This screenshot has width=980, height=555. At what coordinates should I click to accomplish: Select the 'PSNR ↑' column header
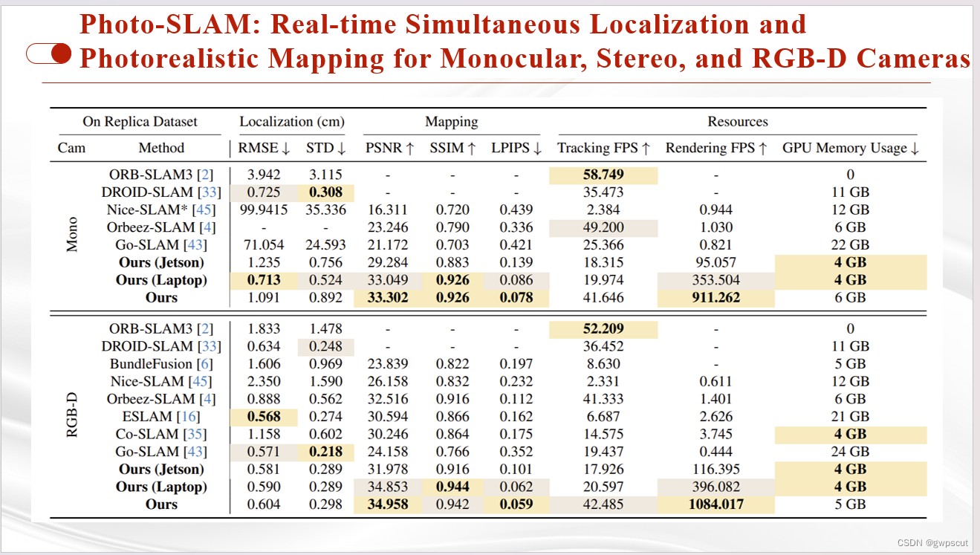[390, 149]
